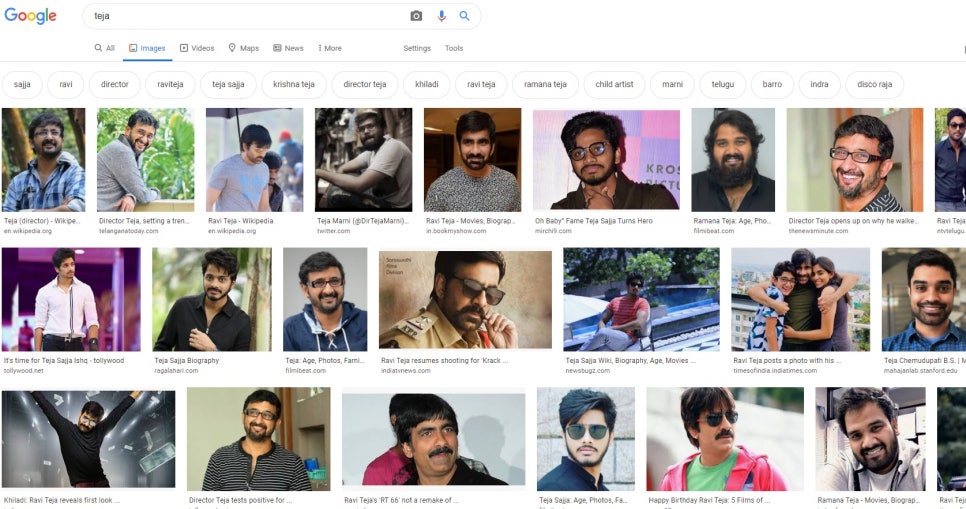Open 'Teja Sajja Biography' ragalahari image

(212, 299)
